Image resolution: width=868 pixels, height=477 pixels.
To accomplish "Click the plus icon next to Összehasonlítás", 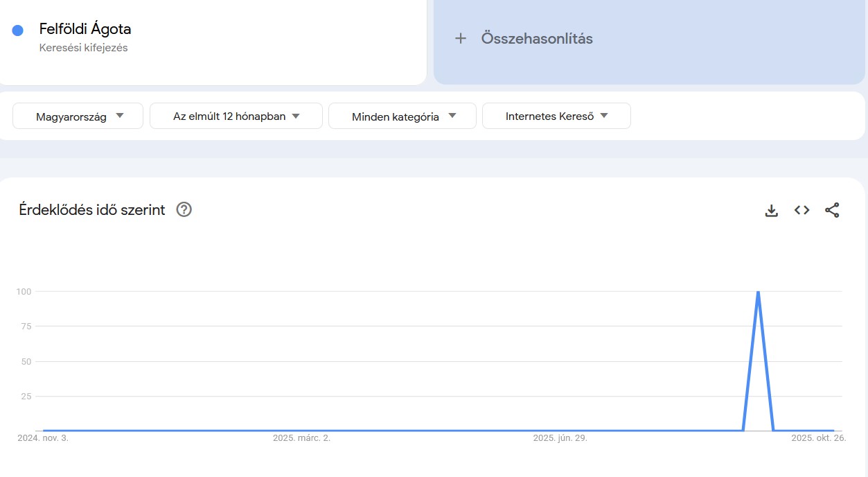I will point(461,38).
